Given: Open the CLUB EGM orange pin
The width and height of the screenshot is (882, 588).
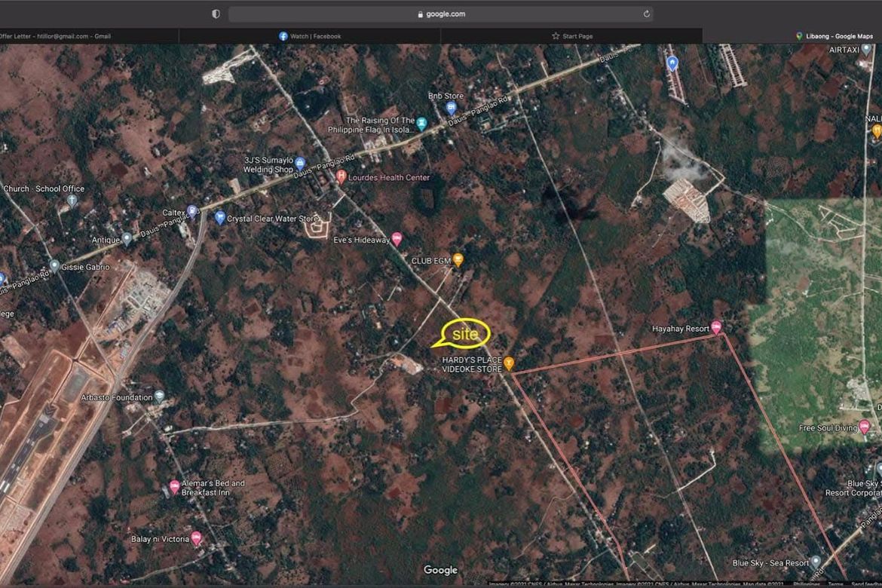Looking at the screenshot, I should tap(458, 260).
